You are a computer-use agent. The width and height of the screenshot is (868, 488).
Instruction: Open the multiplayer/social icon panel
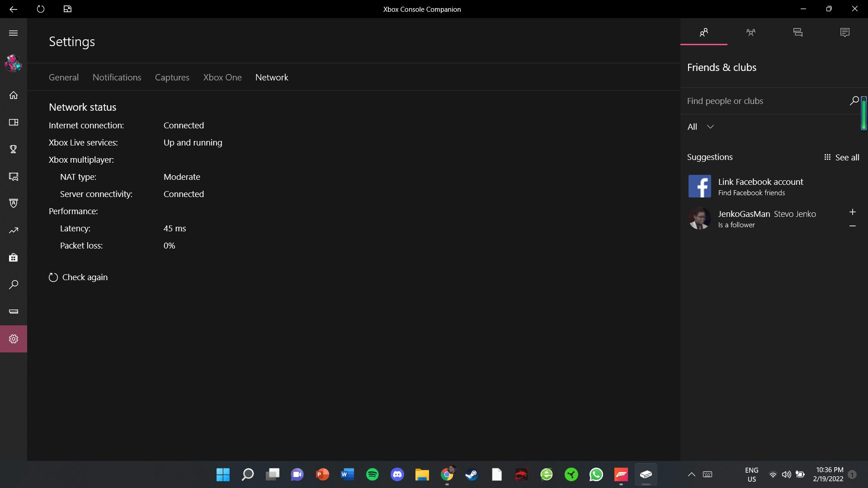pyautogui.click(x=750, y=32)
